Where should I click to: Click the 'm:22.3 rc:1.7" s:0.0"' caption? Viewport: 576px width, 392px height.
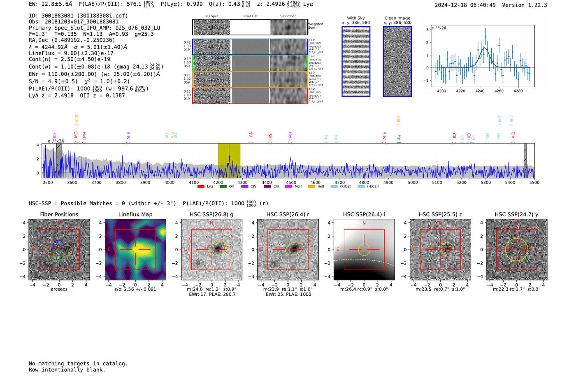[x=517, y=289]
